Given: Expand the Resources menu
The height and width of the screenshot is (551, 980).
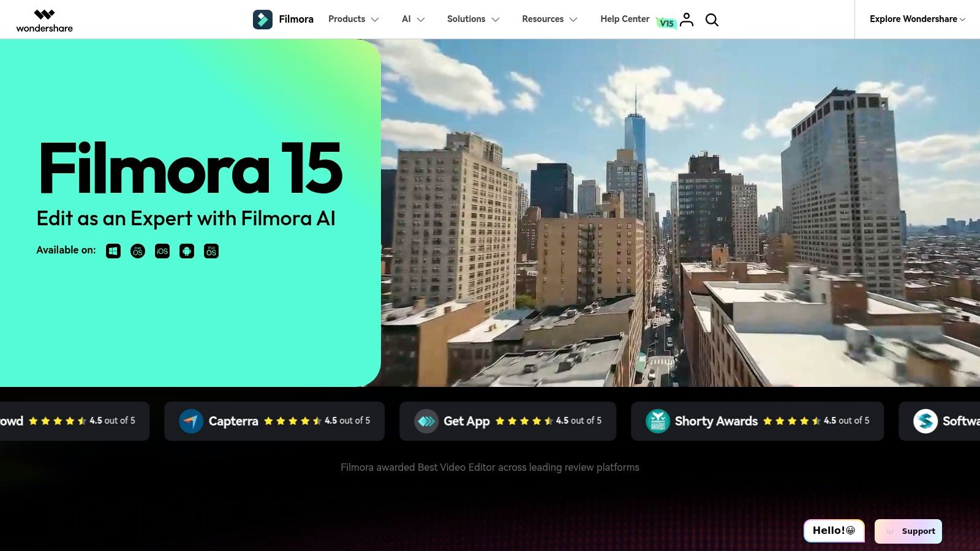Looking at the screenshot, I should (549, 19).
